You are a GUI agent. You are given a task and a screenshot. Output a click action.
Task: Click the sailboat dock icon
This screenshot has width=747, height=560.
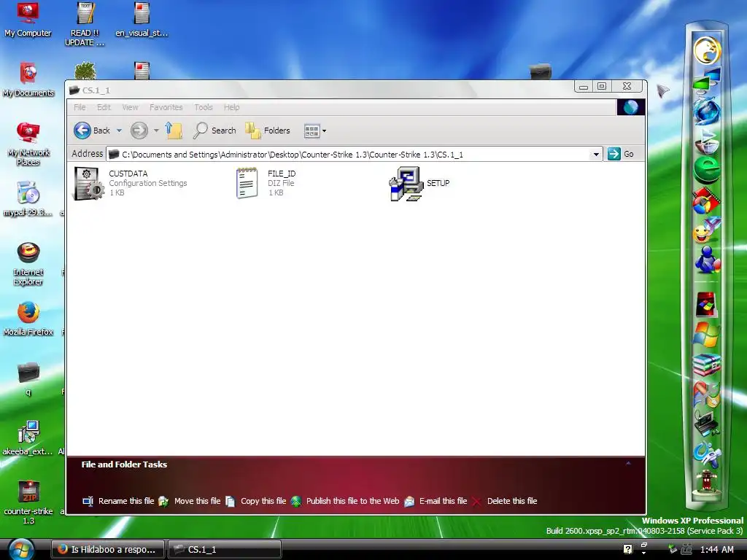coord(706,141)
